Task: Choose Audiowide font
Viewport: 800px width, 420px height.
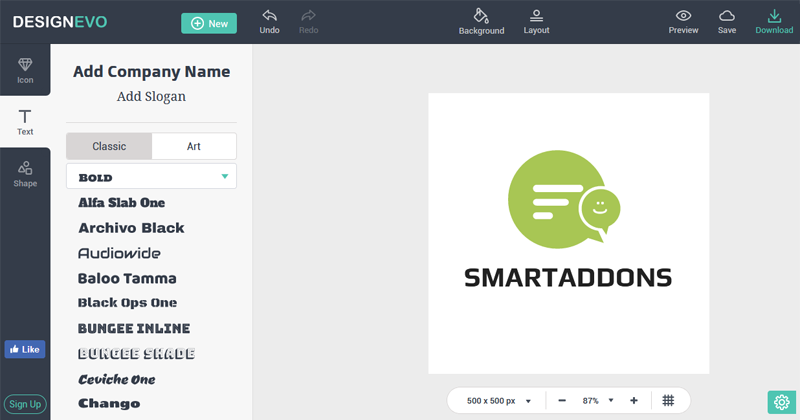Action: click(x=119, y=253)
